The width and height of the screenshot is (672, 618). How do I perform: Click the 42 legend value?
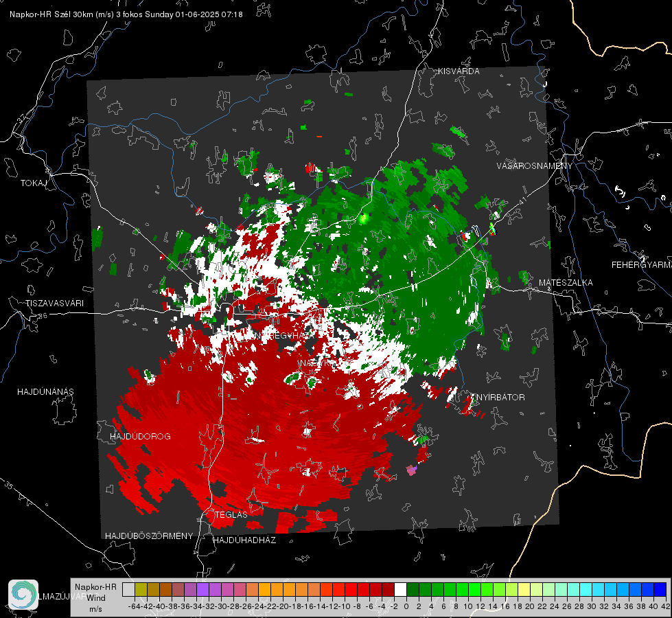click(x=665, y=606)
